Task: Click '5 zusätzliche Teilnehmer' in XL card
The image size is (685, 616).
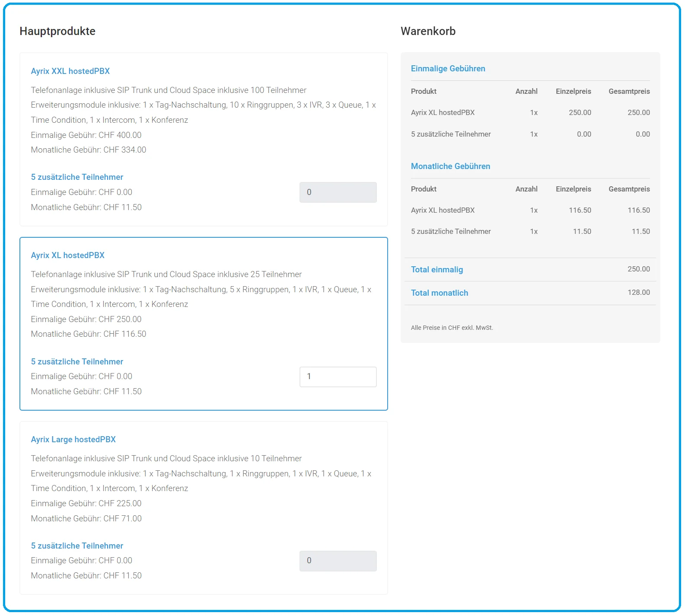Action: (x=77, y=361)
